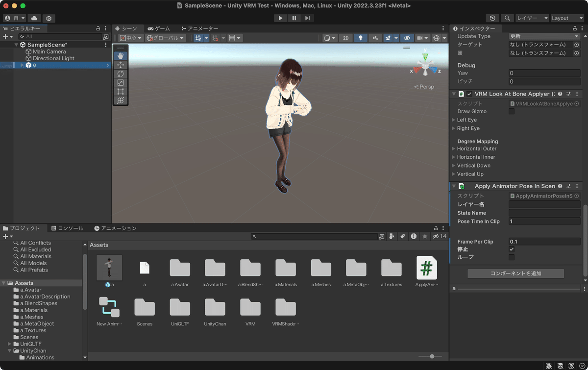Uncheck the 停止 checkbox in Apply Animator Pose
588x370 pixels.
512,248
